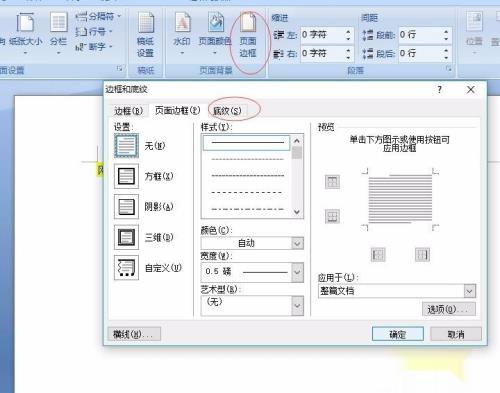This screenshot has width=500, height=393.
Task: Open the columns (分栏) menu
Action: click(59, 33)
